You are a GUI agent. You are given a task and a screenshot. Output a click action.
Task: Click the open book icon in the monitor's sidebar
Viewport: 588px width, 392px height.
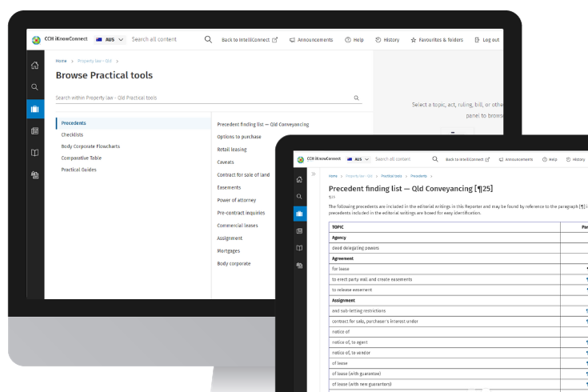[x=34, y=152]
